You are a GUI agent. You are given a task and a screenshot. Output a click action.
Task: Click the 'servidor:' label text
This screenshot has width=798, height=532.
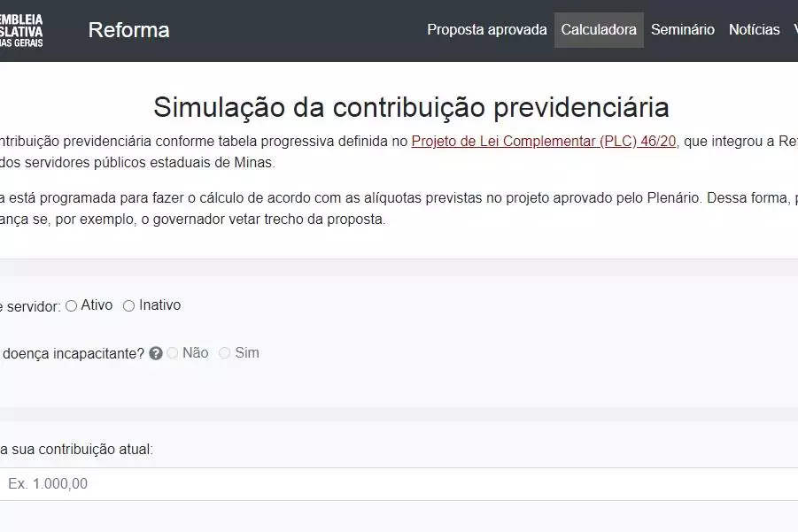[x=31, y=306]
